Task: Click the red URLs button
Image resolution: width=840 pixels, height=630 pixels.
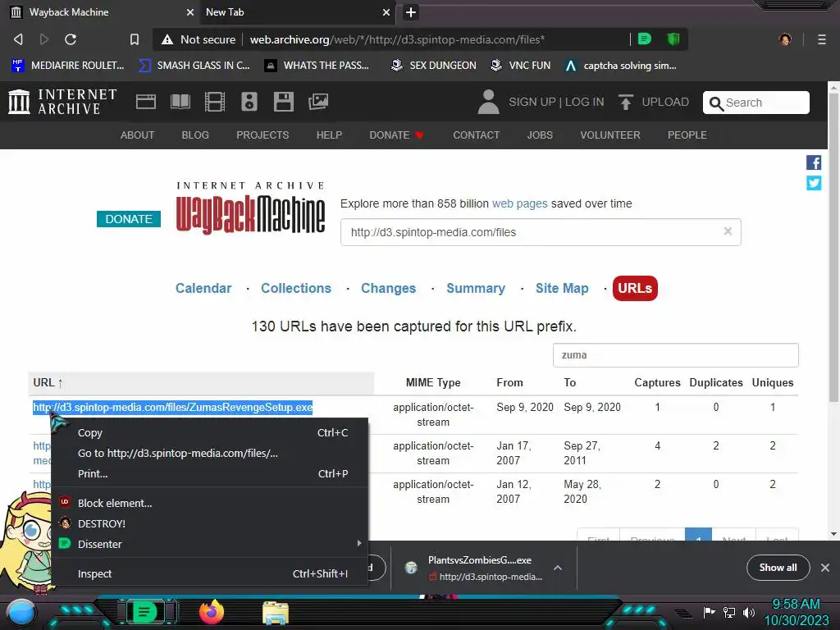Action: [x=635, y=288]
